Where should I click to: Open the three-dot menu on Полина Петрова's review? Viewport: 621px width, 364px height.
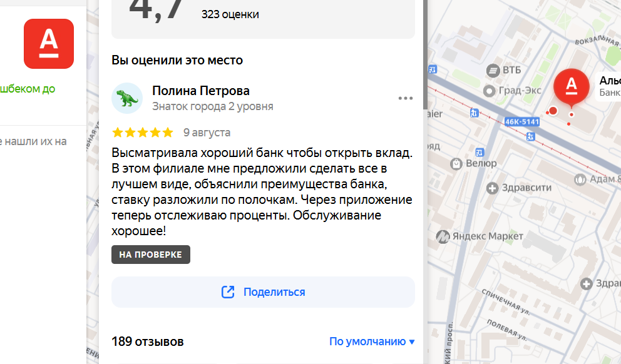(405, 98)
